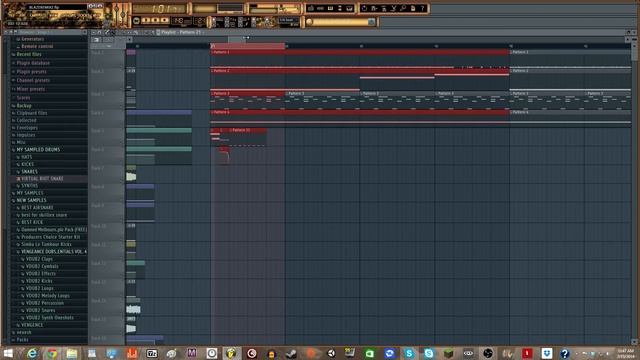Open the Playlist view from window shortcuts

(311, 8)
